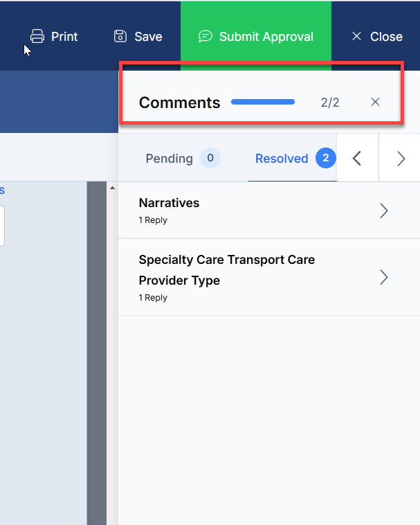
Task: Click the Print label text
Action: pyautogui.click(x=64, y=37)
